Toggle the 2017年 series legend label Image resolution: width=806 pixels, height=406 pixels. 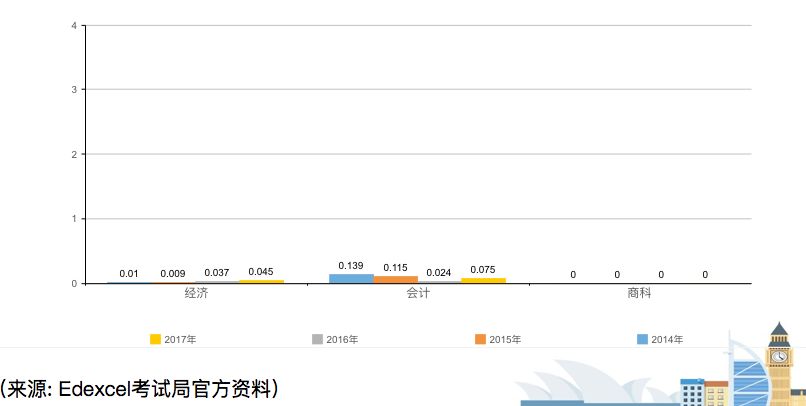click(x=180, y=340)
